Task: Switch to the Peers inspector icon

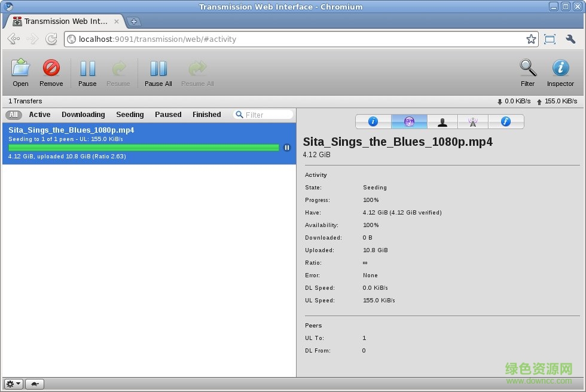Action: (442, 121)
